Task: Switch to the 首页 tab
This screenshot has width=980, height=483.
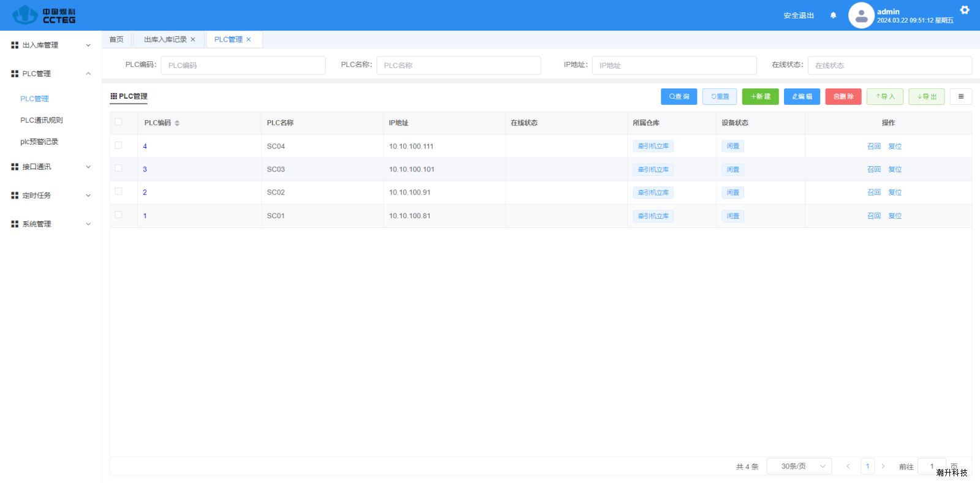Action: click(x=116, y=39)
